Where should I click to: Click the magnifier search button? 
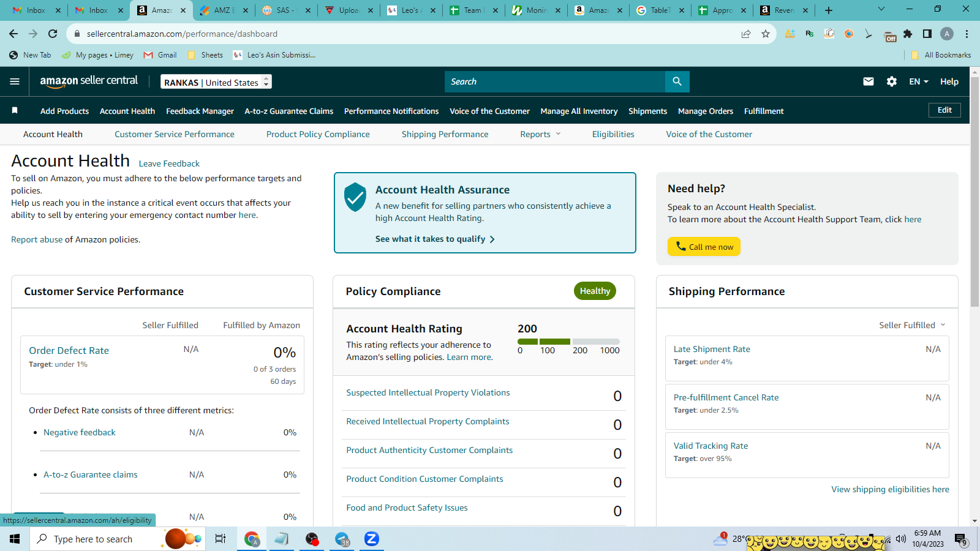pos(677,81)
